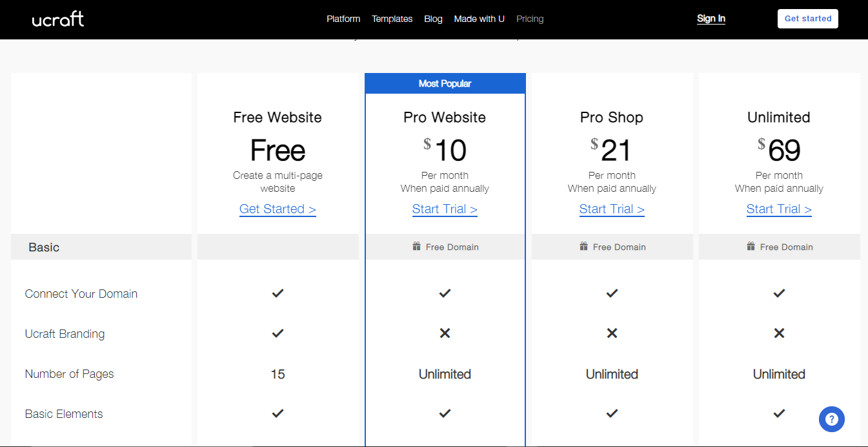Click the large Free price text
The image size is (868, 447).
[x=278, y=151]
